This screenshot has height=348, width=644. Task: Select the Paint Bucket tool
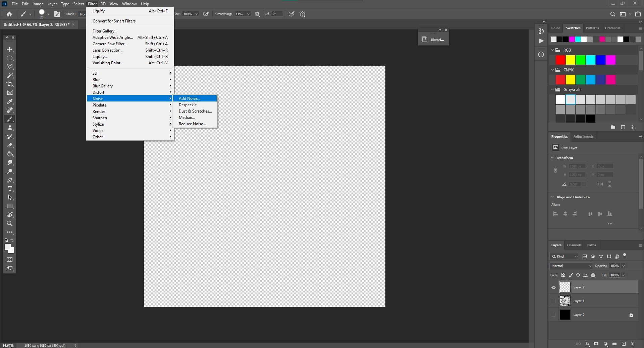tap(10, 154)
